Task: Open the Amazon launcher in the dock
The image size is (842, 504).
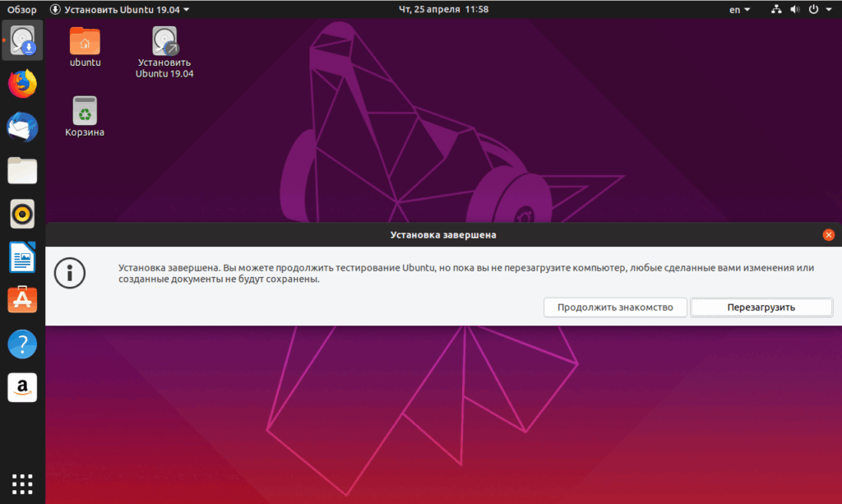Action: (x=22, y=387)
